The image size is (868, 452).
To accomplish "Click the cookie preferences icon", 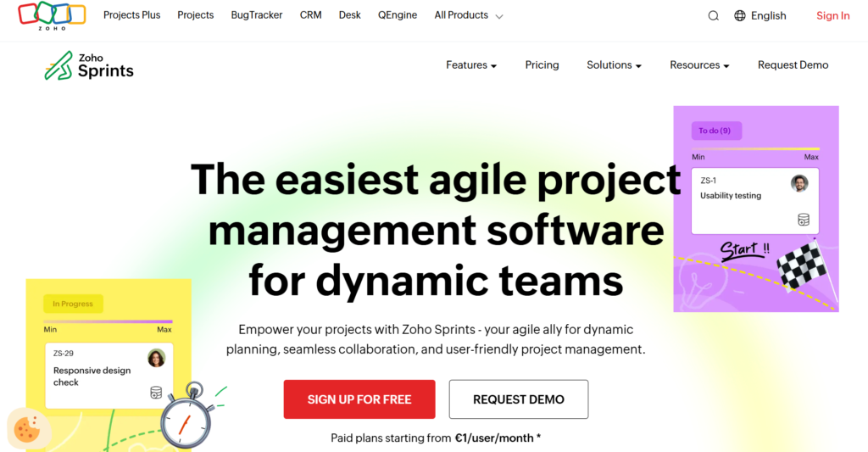I will 25,429.
